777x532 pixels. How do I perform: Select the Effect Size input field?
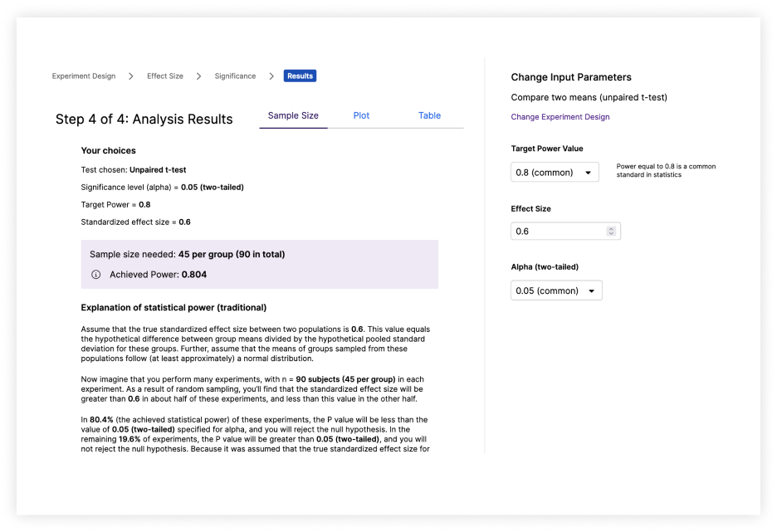pos(556,231)
